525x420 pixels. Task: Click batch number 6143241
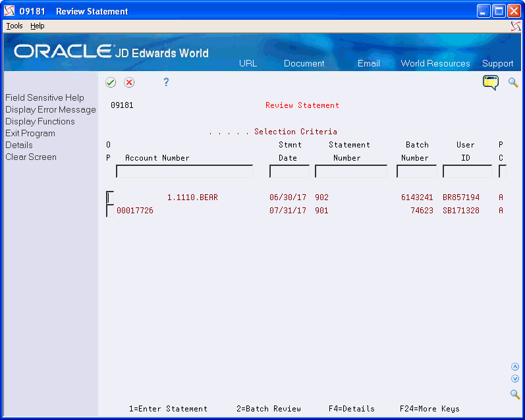[x=417, y=197]
